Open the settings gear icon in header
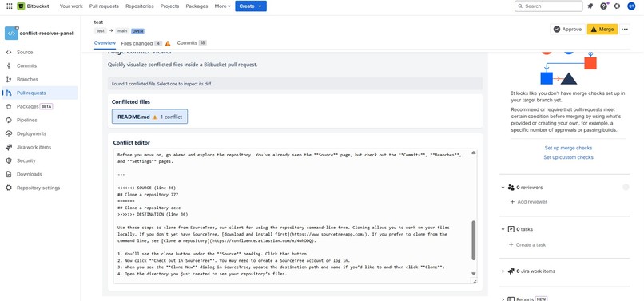644x301 pixels. 617,6
